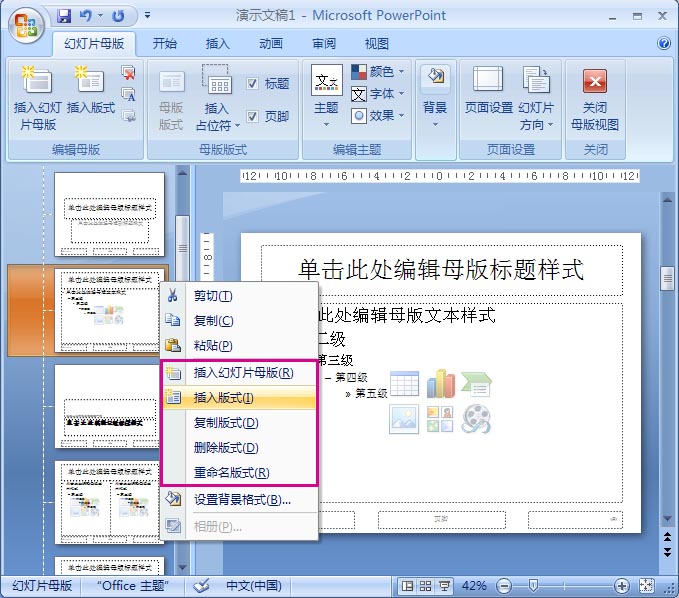
Task: Click 关闭母版视图 button
Action: click(595, 98)
